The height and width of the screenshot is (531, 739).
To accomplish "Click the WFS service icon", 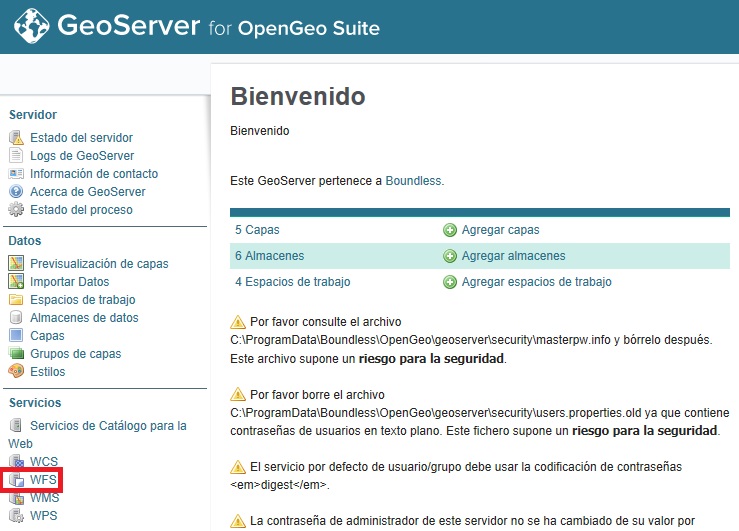I will (16, 480).
